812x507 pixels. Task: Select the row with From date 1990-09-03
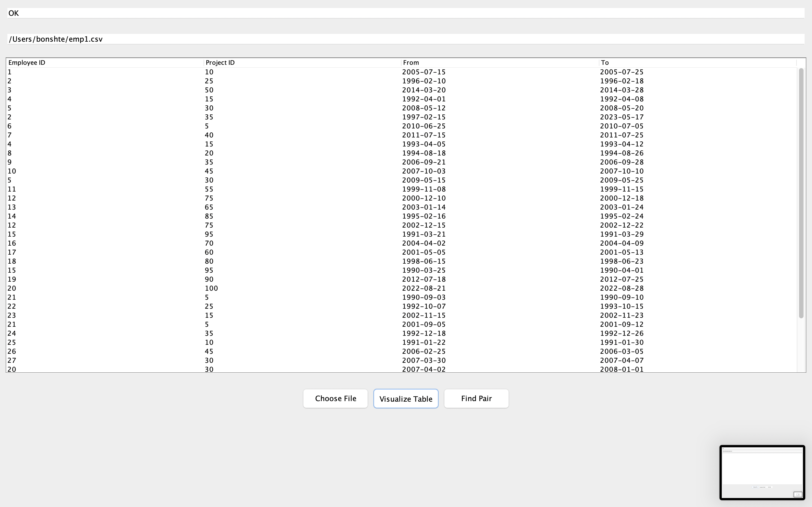point(201,297)
